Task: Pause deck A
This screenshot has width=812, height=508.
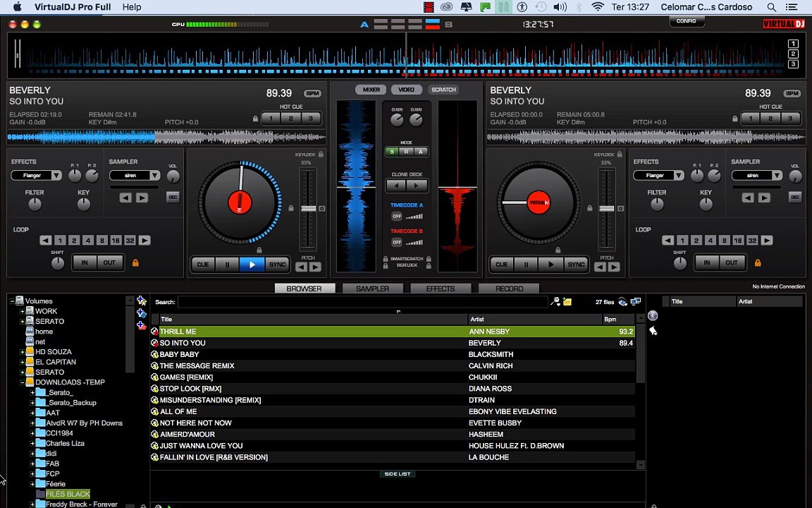Action: 228,265
